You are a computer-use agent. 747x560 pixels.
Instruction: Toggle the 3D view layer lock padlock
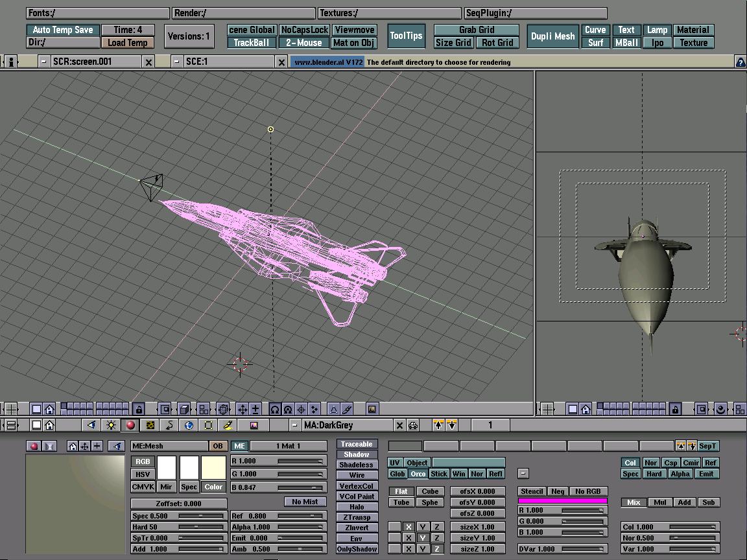(139, 408)
